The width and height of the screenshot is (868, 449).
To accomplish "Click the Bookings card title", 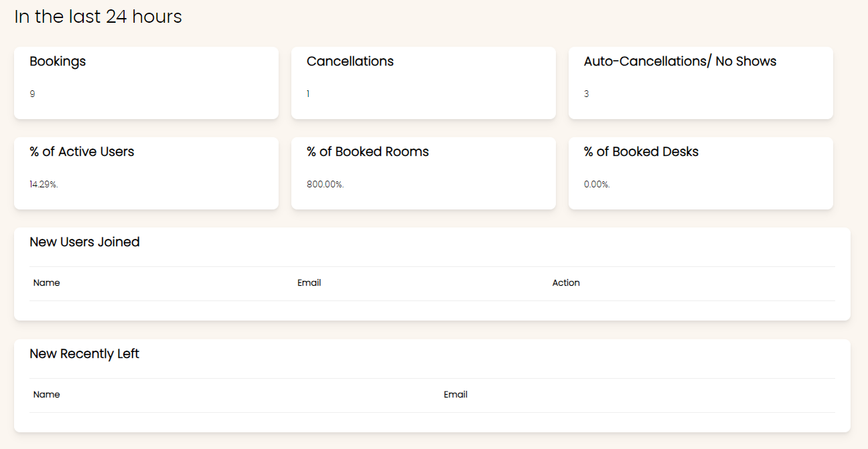I will click(58, 61).
